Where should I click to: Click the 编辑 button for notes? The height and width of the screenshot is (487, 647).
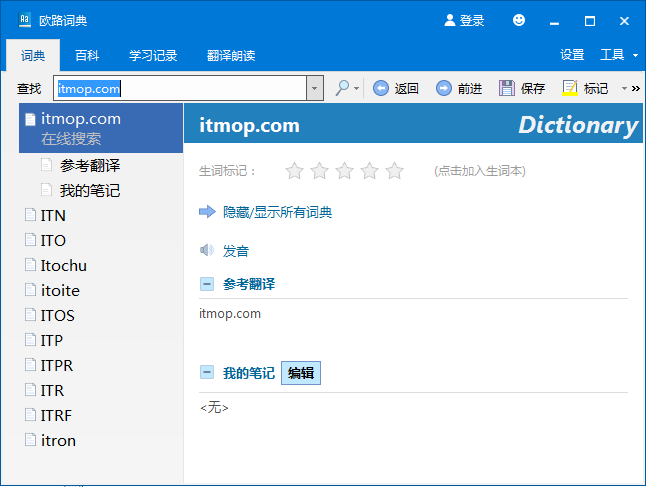tap(301, 373)
